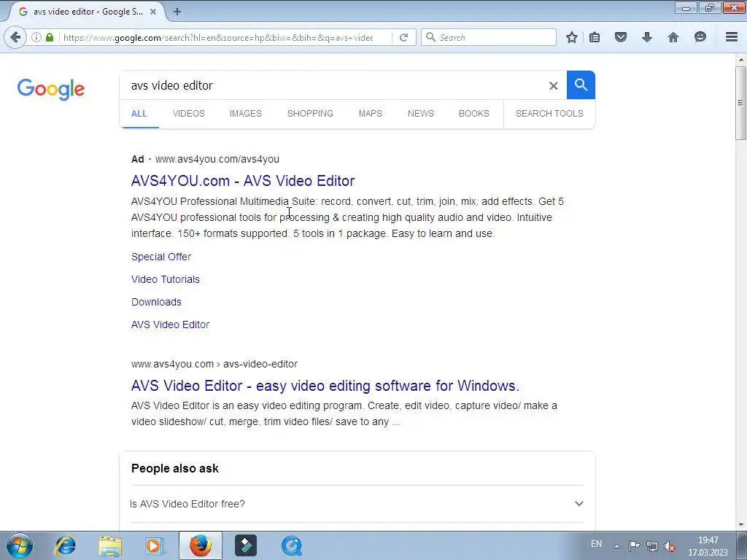
Task: Open the Downloads sitelink
Action: point(156,302)
